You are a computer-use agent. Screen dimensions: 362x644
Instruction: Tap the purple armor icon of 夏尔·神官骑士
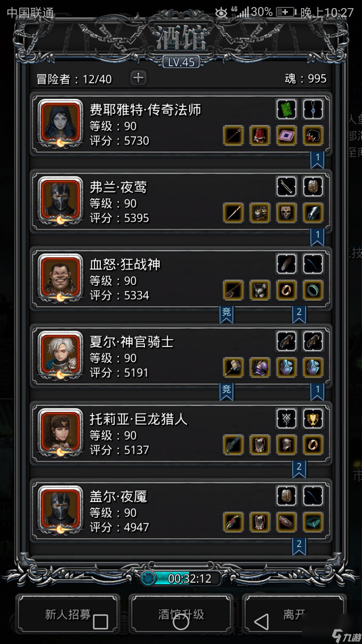click(260, 368)
